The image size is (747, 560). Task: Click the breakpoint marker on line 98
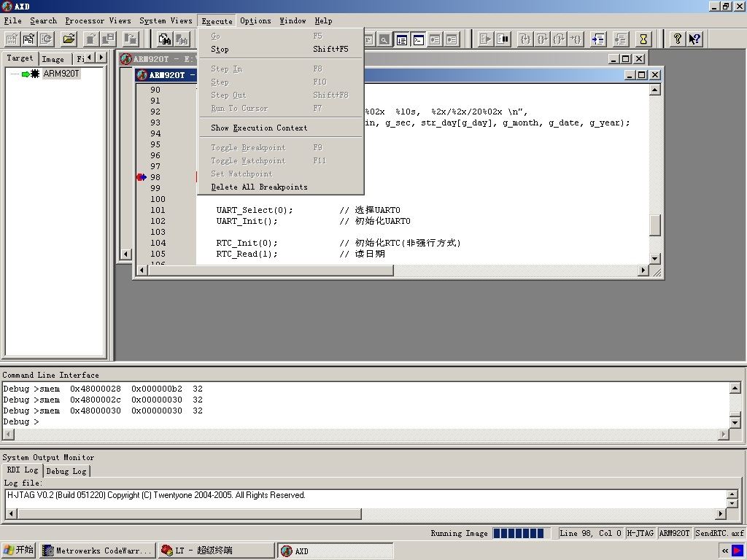click(141, 177)
